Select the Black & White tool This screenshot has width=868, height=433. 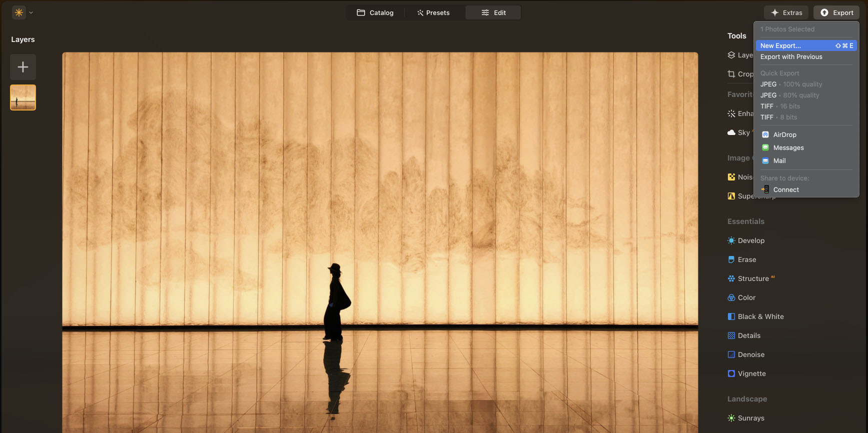coord(760,316)
